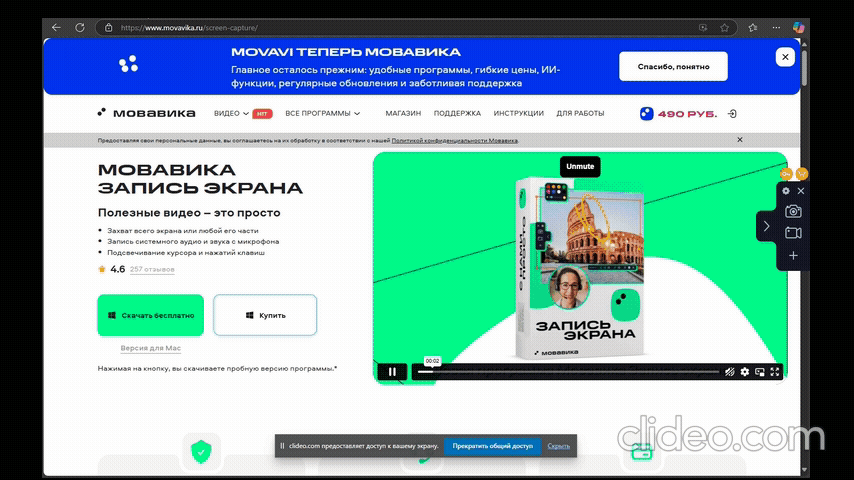Click the 490 РУБ. offer link
The width and height of the screenshot is (854, 480).
point(679,113)
